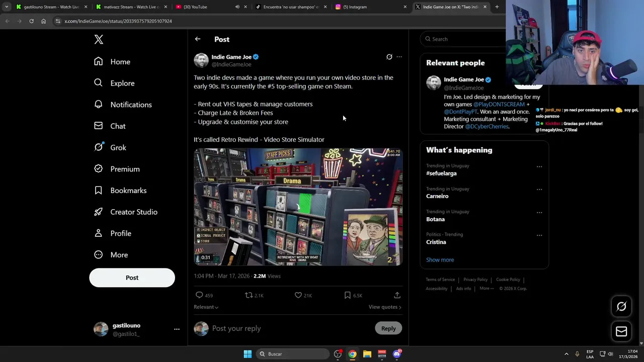Like the post with 21K likes

pos(298,295)
